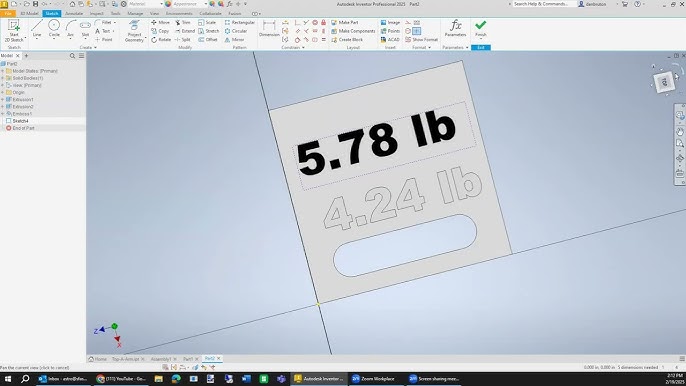Select the Rotate modify tool
686x386 pixels.
tap(161, 39)
